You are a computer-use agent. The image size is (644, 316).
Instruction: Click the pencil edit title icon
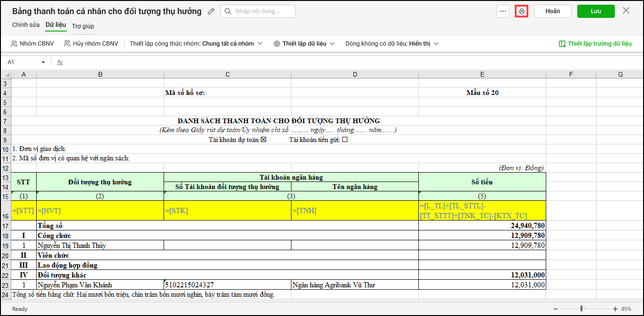[x=211, y=11]
